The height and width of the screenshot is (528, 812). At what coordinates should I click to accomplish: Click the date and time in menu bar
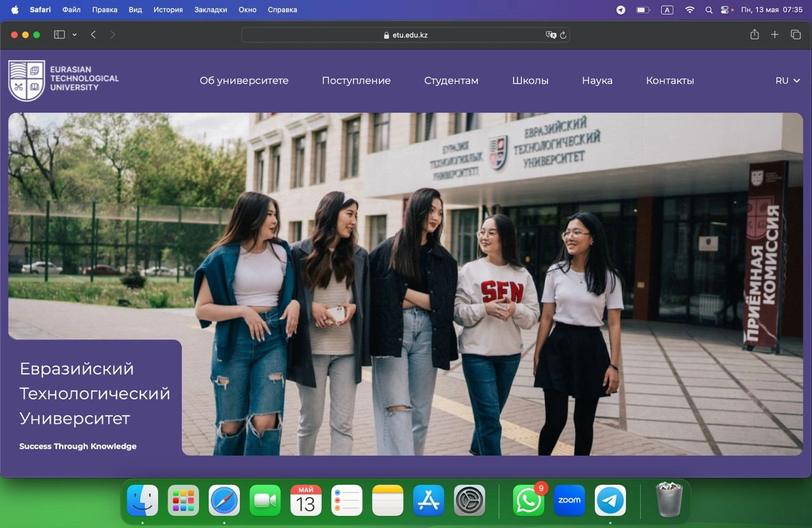tap(772, 10)
